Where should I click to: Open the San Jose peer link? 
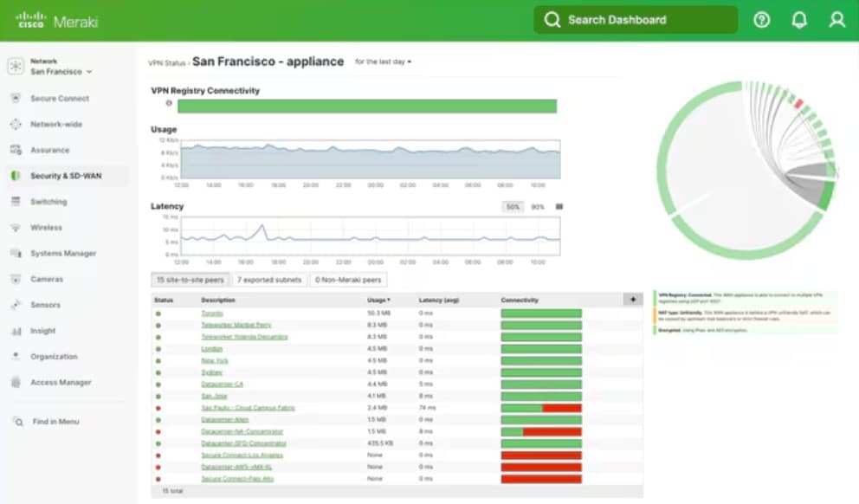click(214, 396)
